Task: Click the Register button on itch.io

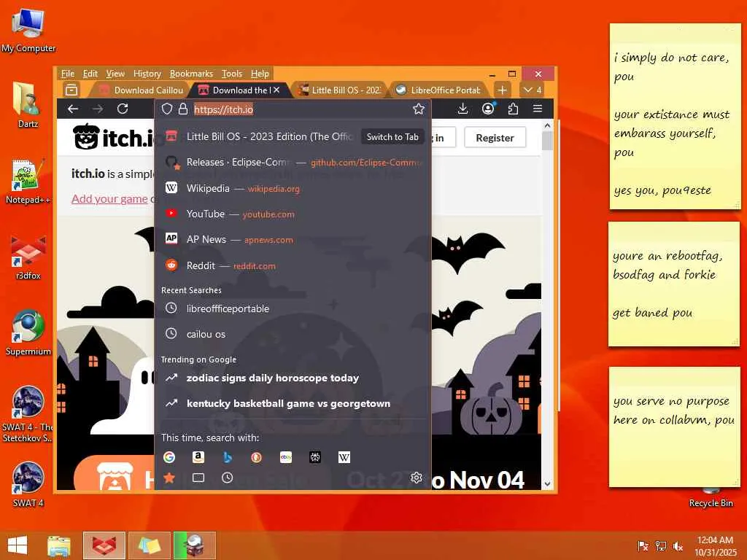Action: (x=495, y=138)
